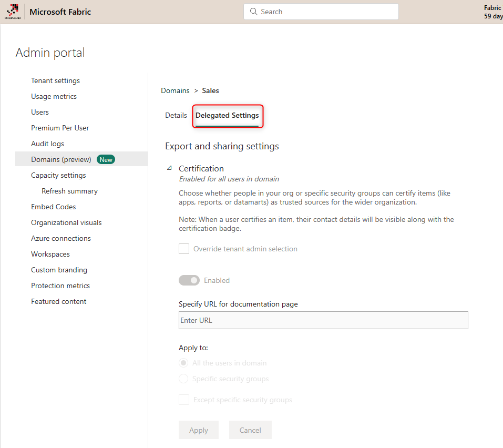Viewport: 503px width, 448px height.
Task: Click the RADACAD logo icon
Action: point(12,12)
